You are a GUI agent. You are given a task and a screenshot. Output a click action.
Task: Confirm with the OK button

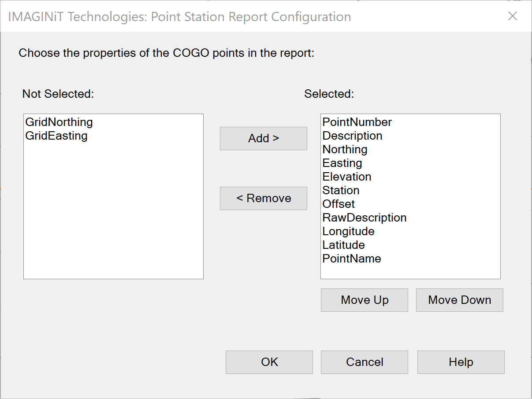coord(269,362)
